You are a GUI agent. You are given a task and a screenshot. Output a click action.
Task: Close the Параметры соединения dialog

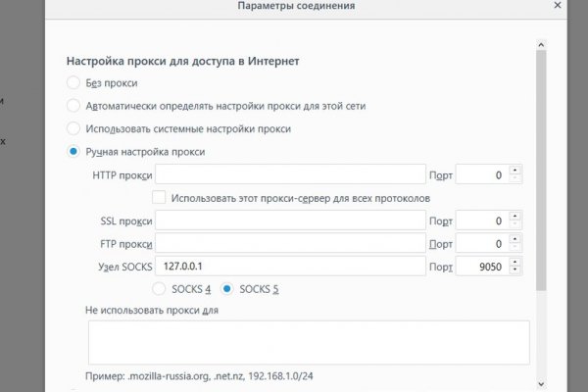pyautogui.click(x=560, y=7)
